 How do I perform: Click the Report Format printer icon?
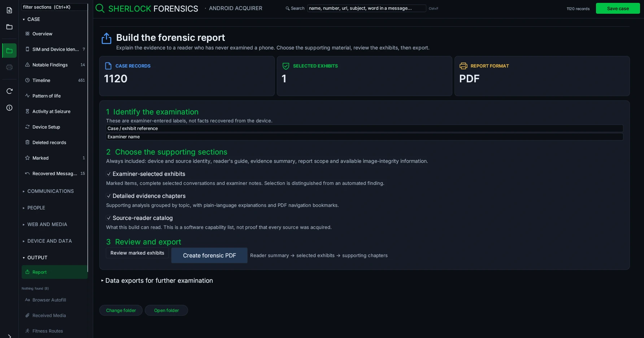point(464,66)
